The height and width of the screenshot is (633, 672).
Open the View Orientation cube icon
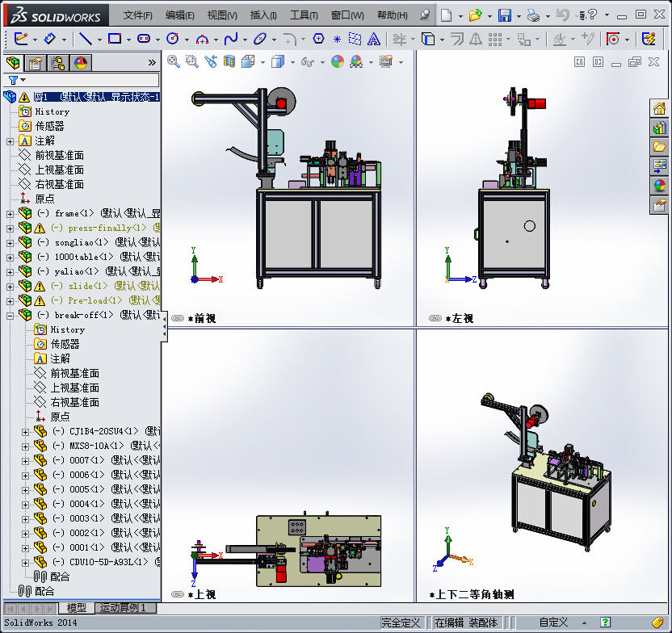coord(248,62)
